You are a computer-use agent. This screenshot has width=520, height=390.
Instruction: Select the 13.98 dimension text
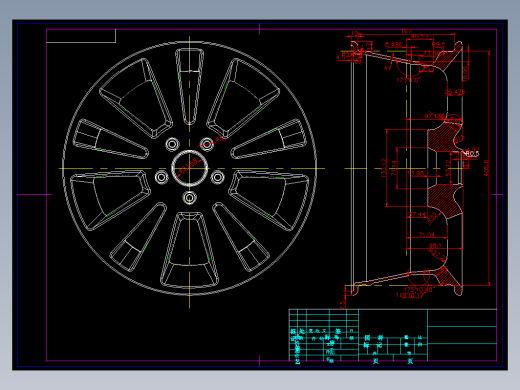[x=416, y=173]
